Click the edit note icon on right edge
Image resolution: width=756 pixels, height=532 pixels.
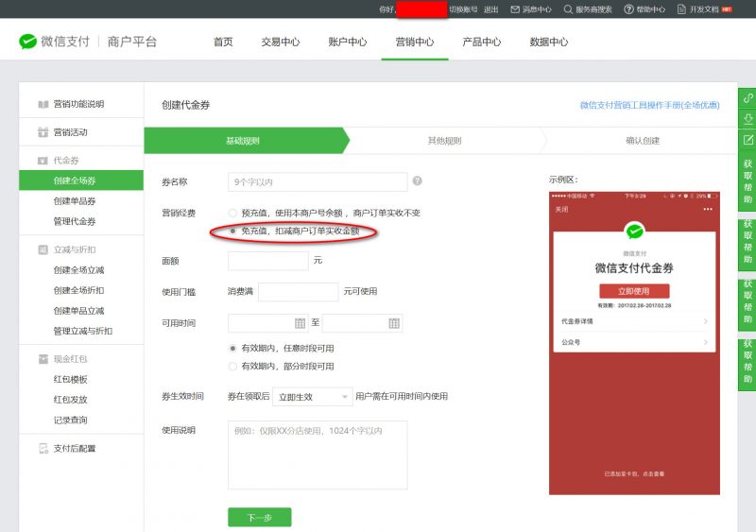747,140
